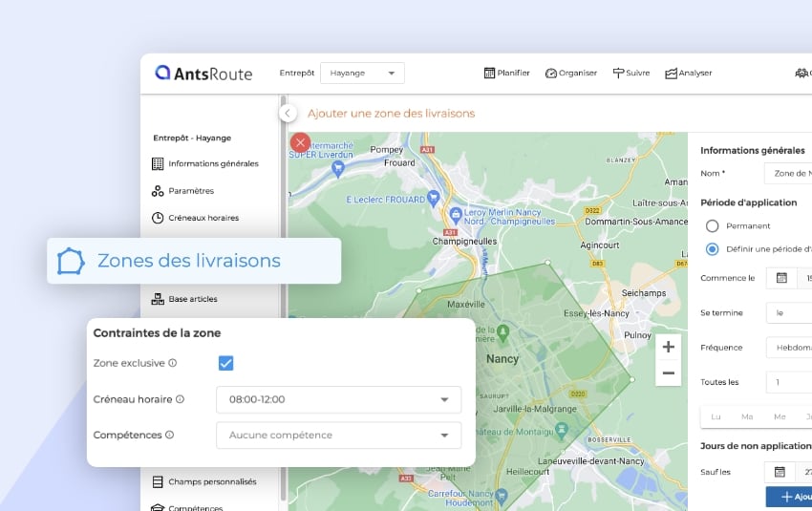Screen dimensions: 812x511
Task: Open the Entrepôt Hayange dropdown
Action: (362, 74)
